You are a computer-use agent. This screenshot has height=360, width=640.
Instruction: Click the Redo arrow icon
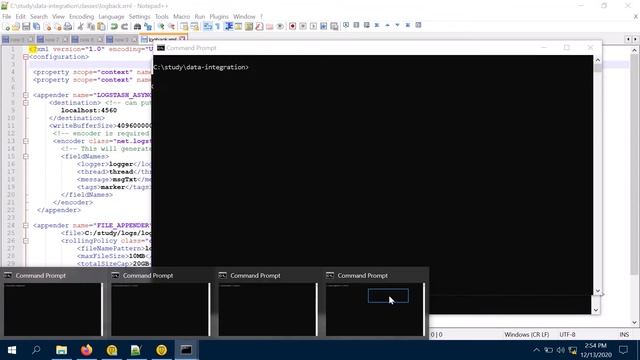pos(124,27)
